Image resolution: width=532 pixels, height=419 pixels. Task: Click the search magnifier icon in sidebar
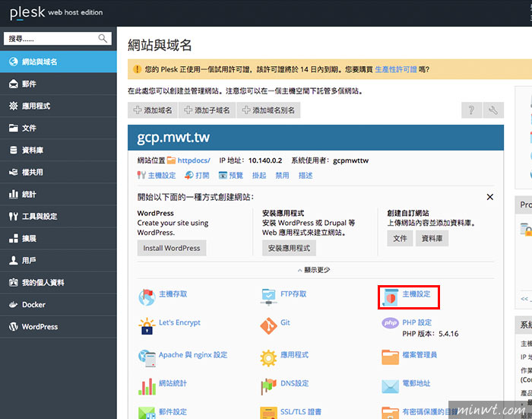(103, 38)
